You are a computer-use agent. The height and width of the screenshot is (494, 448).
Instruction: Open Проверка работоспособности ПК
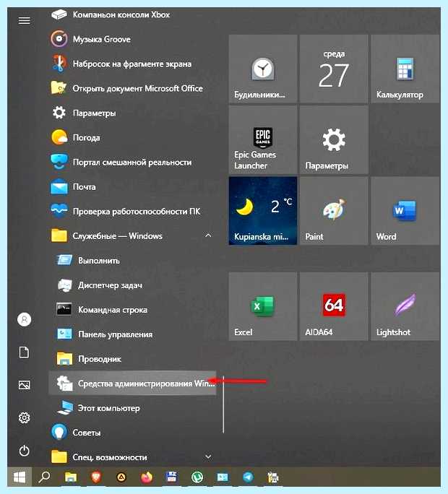pos(132,211)
